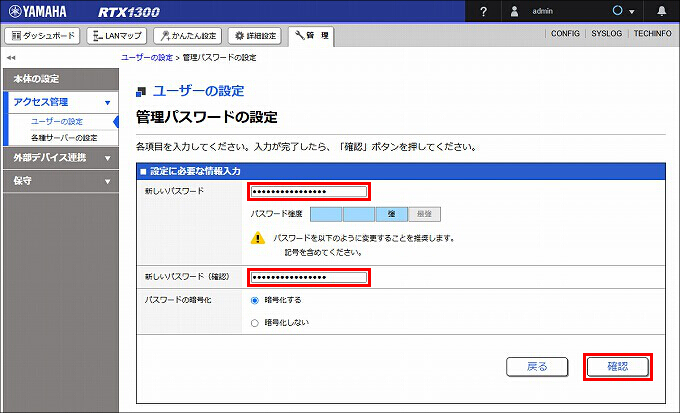Open the notification bell icon
The image size is (680, 413).
click(661, 11)
